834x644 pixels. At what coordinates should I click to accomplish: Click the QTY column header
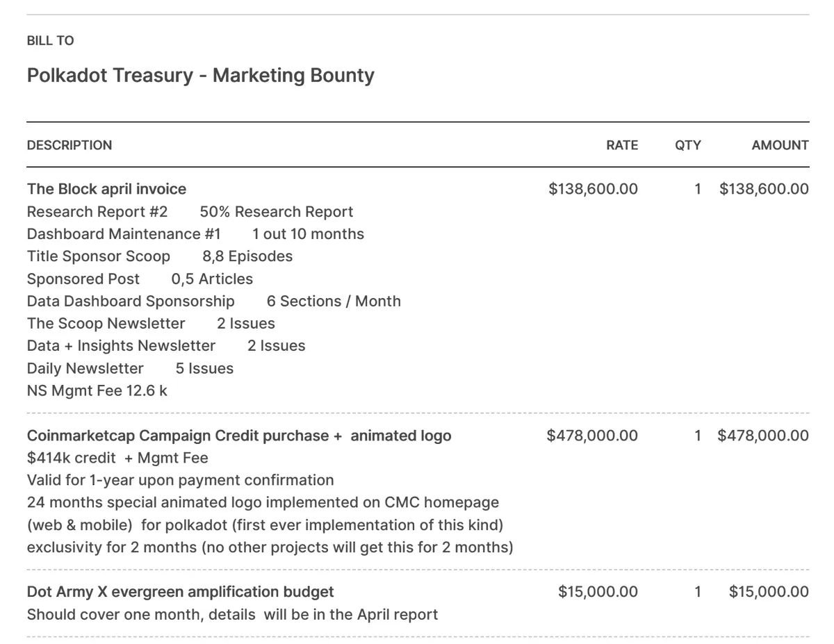688,145
